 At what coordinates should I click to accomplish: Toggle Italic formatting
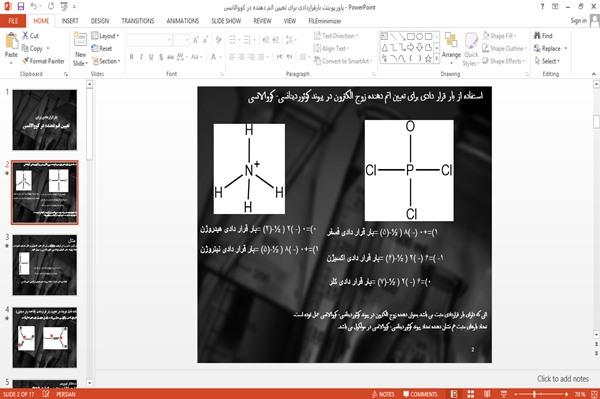(141, 57)
